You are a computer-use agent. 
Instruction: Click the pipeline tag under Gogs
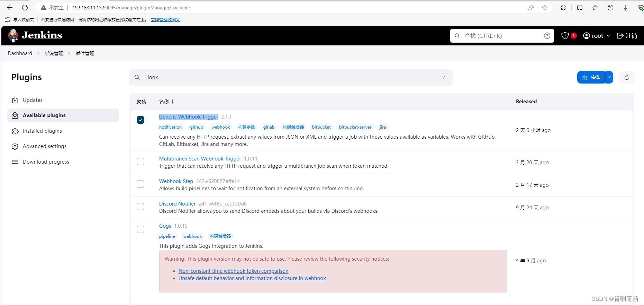(x=167, y=236)
